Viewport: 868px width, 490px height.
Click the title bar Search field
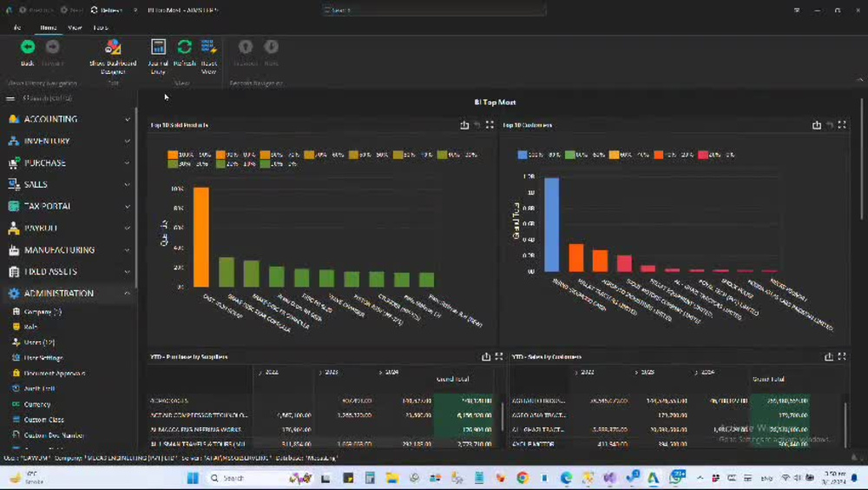click(433, 10)
